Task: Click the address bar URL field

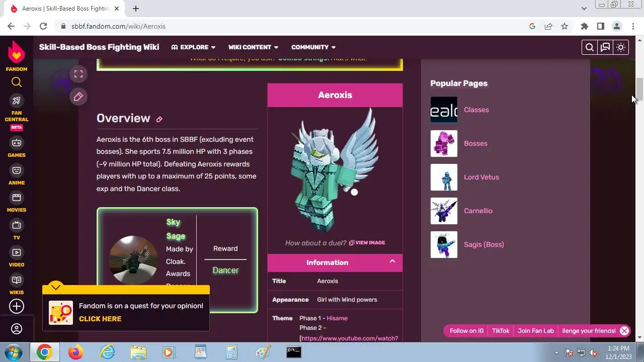Action: point(292,26)
